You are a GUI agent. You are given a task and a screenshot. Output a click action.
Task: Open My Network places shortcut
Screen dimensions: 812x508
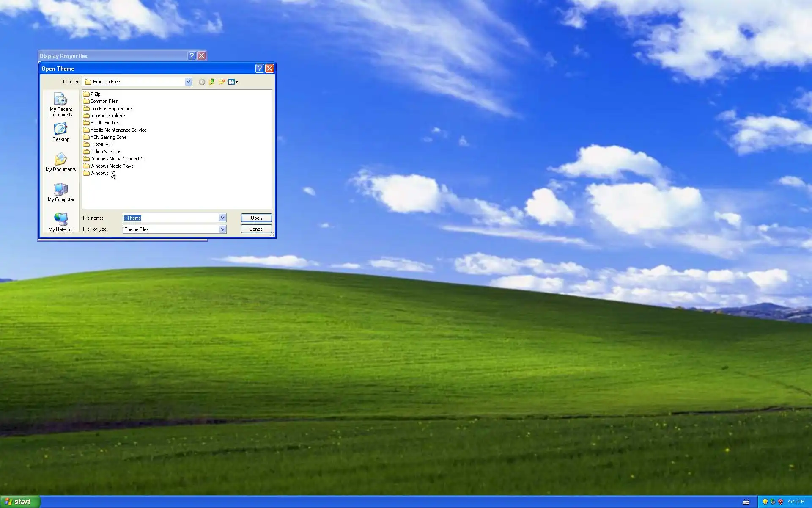coord(61,222)
